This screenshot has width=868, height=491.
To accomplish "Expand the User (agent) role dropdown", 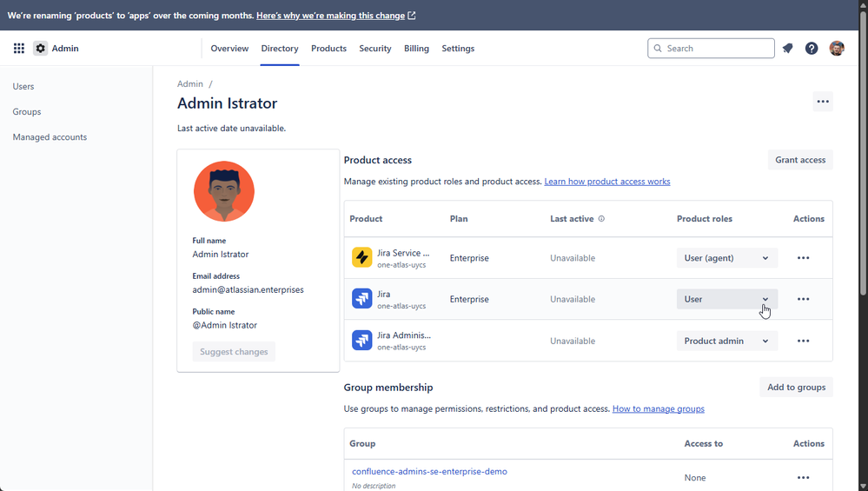I will pos(727,258).
